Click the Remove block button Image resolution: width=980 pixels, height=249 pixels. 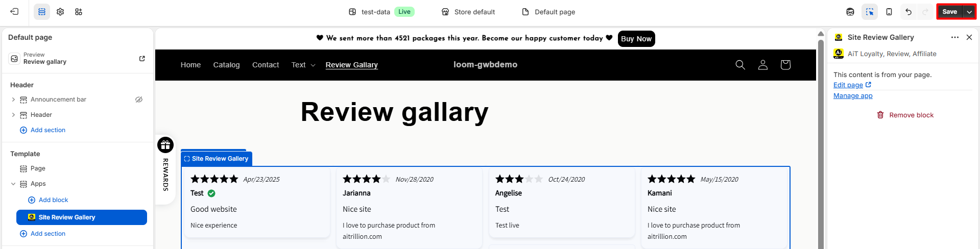click(x=905, y=115)
